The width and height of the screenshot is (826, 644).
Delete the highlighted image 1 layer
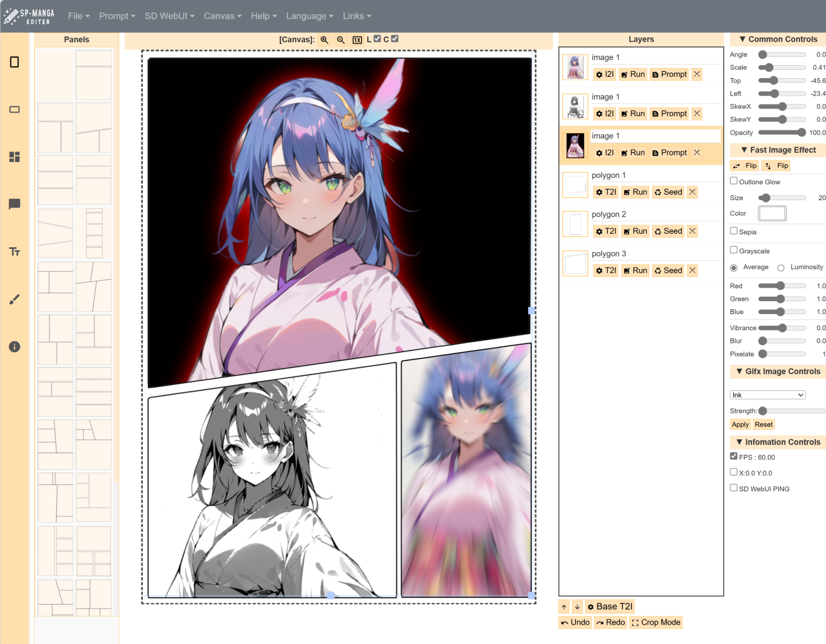(697, 153)
